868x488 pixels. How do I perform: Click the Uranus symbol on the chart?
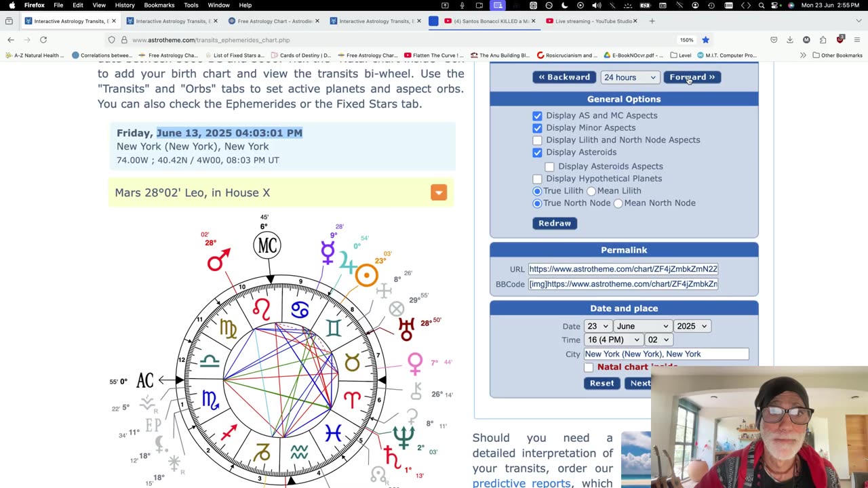pyautogui.click(x=407, y=329)
